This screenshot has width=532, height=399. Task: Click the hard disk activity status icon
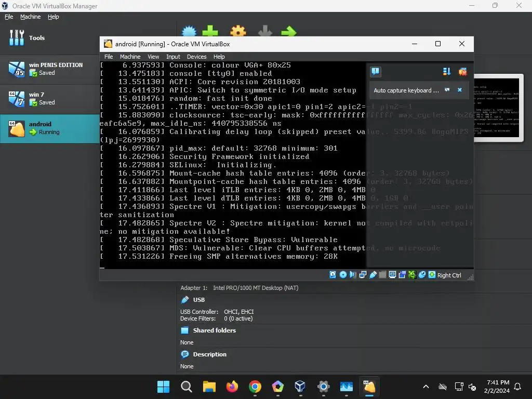(x=333, y=275)
